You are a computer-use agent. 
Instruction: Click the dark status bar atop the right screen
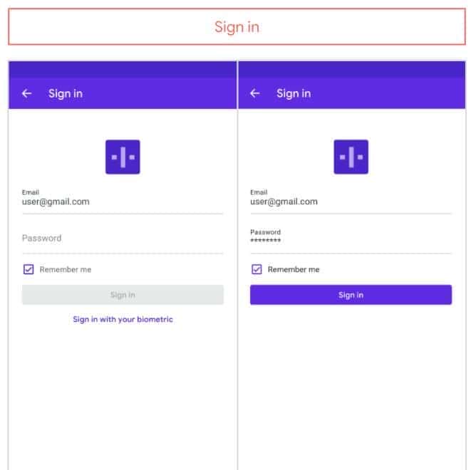tap(352, 69)
